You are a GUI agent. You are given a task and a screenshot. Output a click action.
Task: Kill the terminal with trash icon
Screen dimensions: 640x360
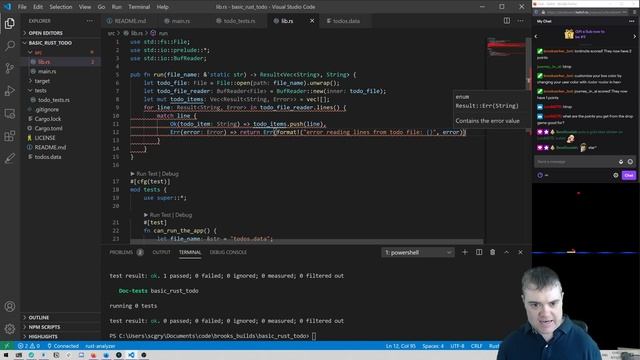coord(493,252)
